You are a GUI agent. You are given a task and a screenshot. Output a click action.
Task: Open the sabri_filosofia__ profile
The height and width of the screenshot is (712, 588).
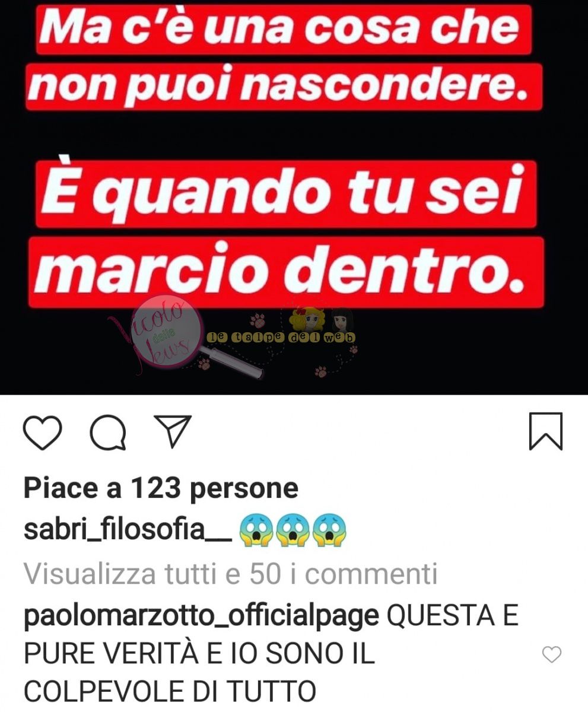[126, 530]
